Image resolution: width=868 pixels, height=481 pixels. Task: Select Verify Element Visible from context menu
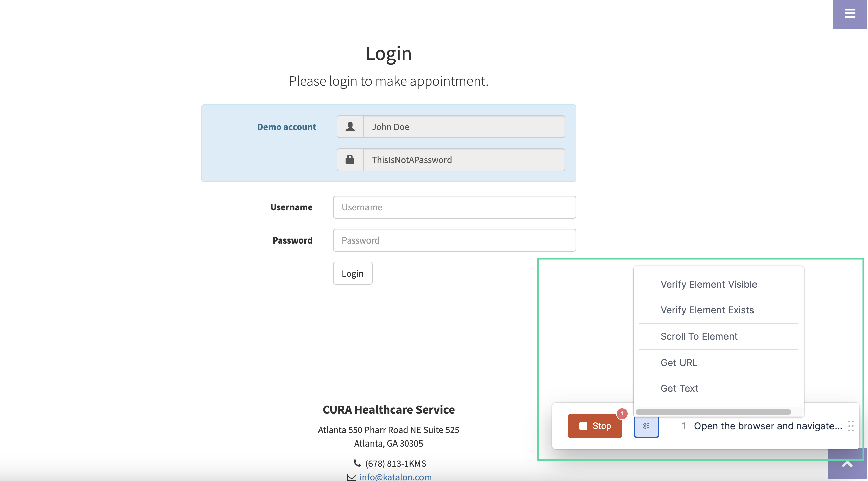[709, 284]
